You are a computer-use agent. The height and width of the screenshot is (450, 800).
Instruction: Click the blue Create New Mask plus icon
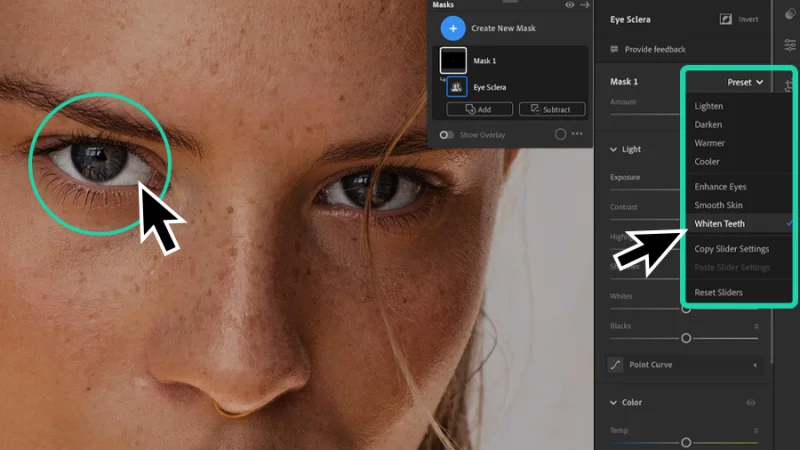pyautogui.click(x=453, y=28)
